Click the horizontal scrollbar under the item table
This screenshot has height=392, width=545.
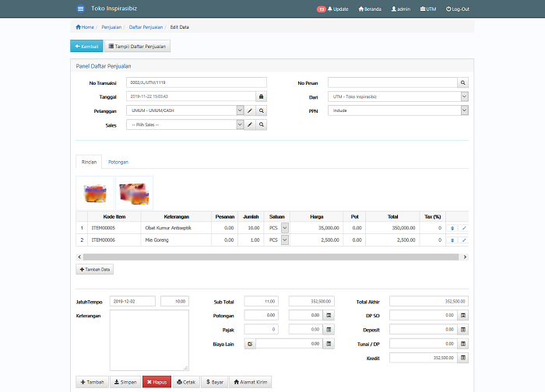[272, 257]
